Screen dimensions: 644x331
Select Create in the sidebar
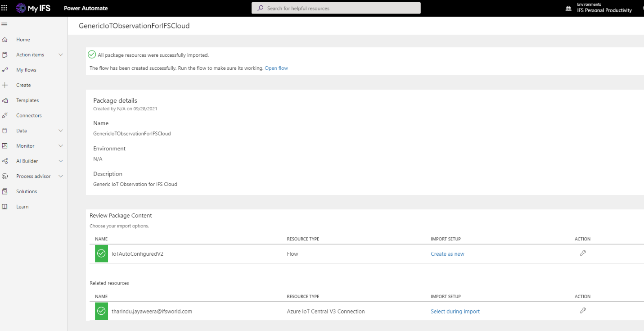tap(23, 85)
